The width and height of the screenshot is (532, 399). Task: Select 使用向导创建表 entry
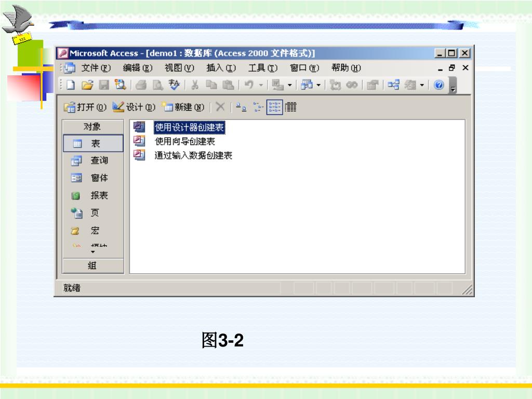(185, 141)
